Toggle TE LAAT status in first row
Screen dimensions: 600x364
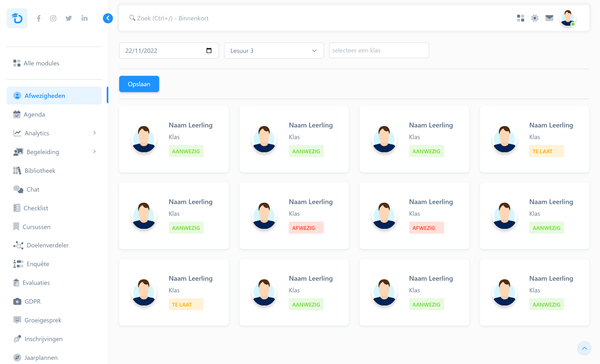click(x=546, y=151)
